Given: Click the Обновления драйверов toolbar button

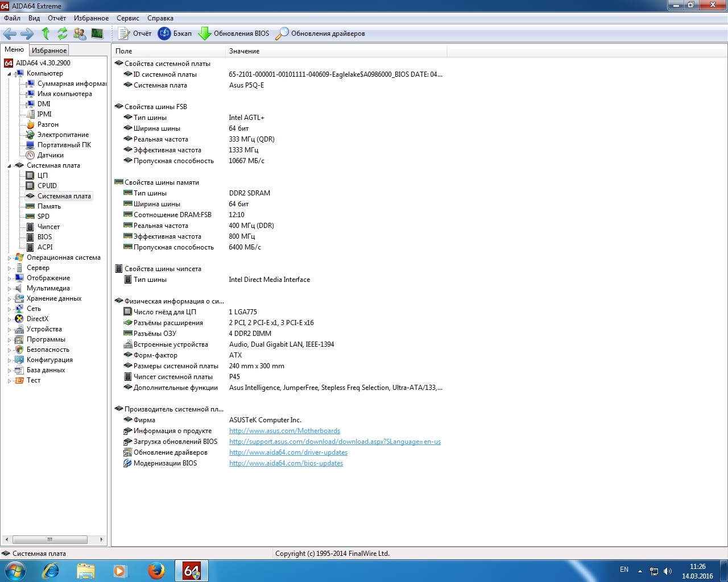Looking at the screenshot, I should coord(320,34).
